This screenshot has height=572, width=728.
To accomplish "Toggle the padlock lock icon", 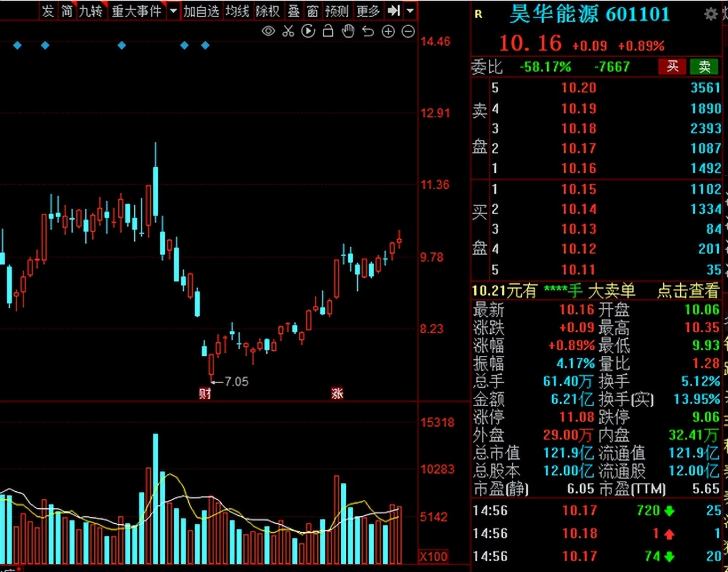I will (x=328, y=31).
